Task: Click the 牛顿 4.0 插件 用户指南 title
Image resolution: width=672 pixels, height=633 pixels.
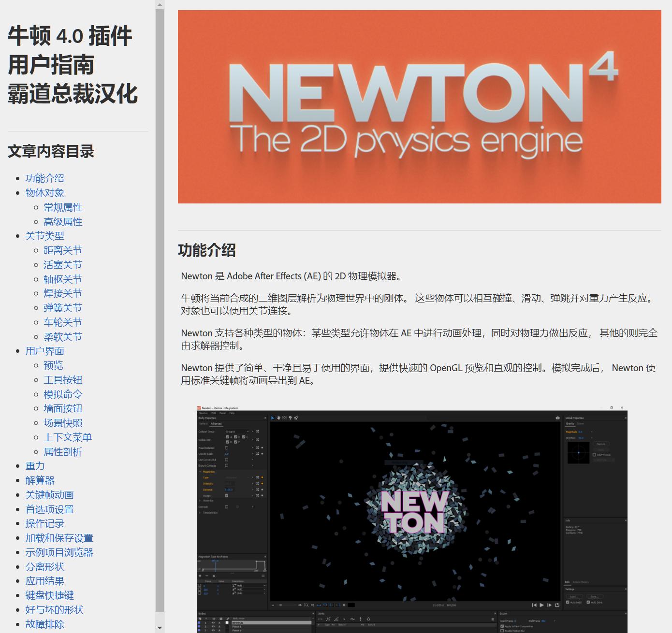Action: (x=73, y=65)
